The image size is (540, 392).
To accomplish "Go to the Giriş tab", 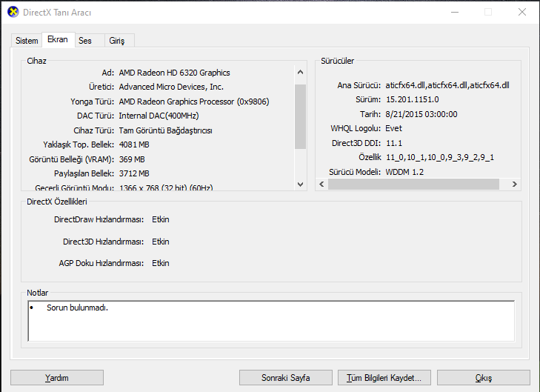I will pos(117,41).
